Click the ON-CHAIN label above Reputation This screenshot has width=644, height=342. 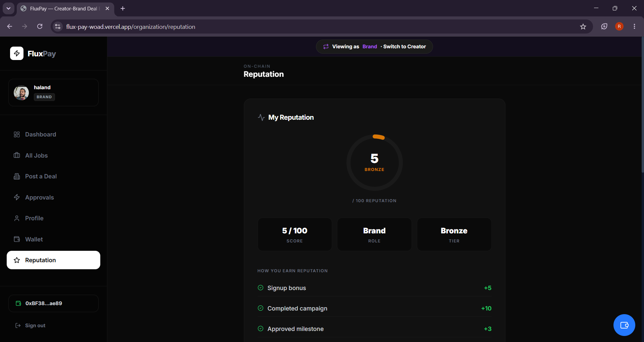[x=257, y=66]
